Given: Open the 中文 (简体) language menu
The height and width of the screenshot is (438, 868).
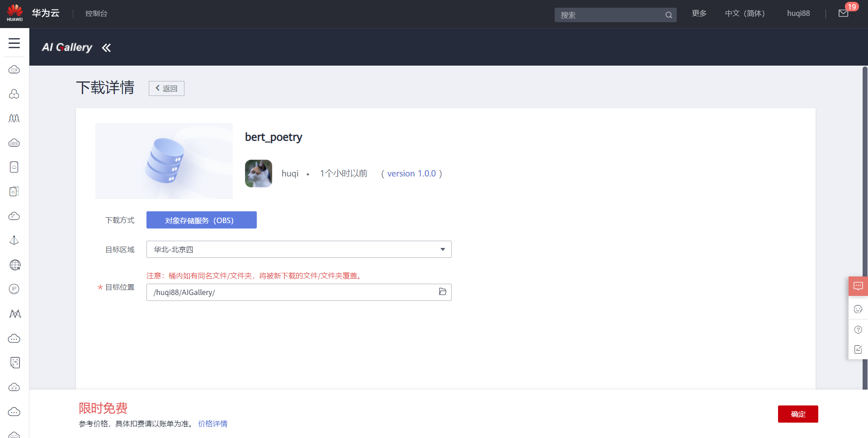Looking at the screenshot, I should pyautogui.click(x=745, y=14).
